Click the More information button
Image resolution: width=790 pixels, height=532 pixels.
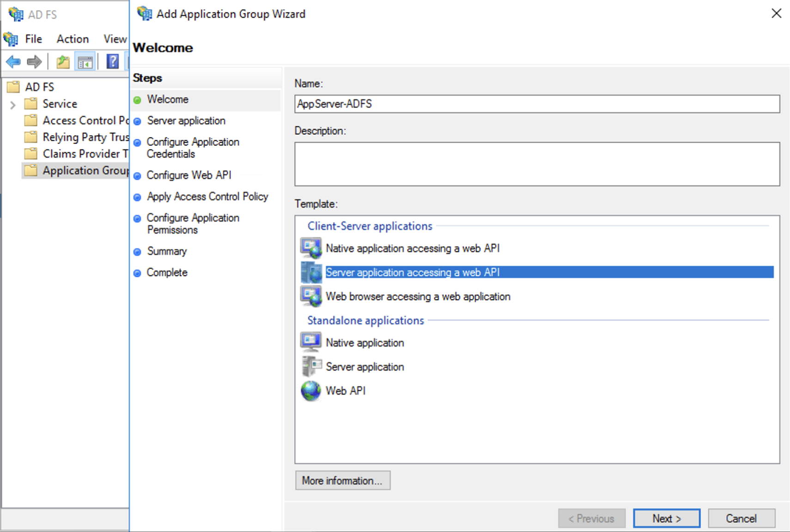click(343, 480)
